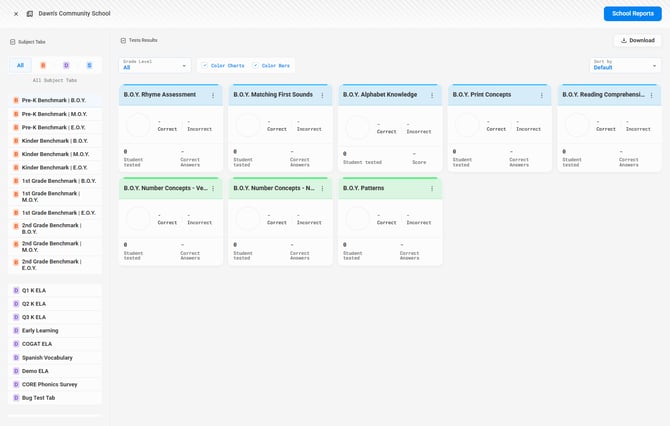
Task: Open the Grade Level dropdown
Action: click(154, 65)
